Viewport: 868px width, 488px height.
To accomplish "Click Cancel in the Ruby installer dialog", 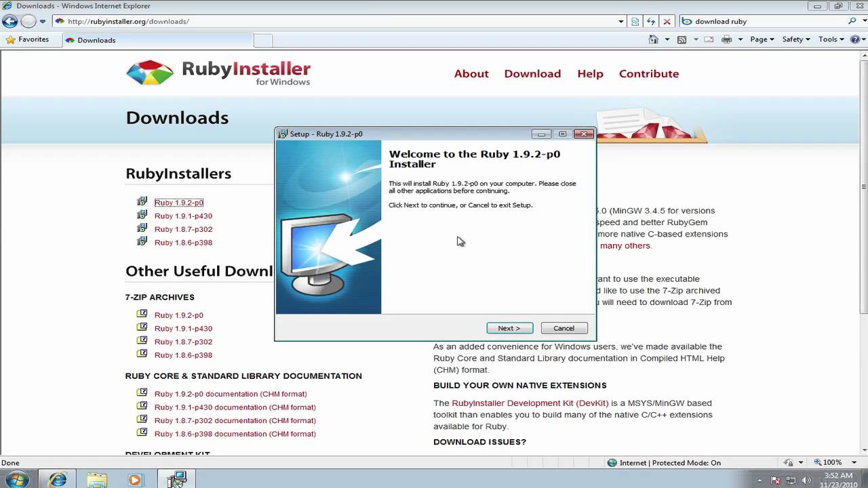I will point(564,328).
